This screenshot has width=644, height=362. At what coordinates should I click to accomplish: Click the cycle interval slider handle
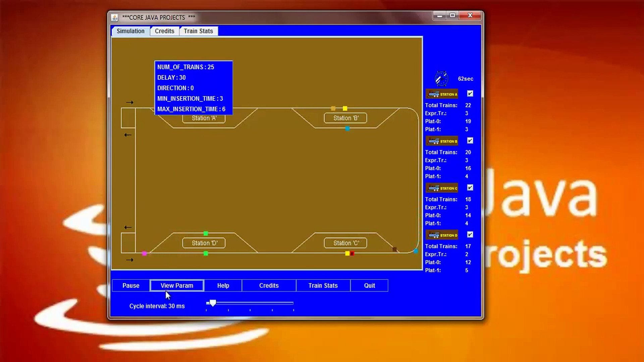[213, 303]
